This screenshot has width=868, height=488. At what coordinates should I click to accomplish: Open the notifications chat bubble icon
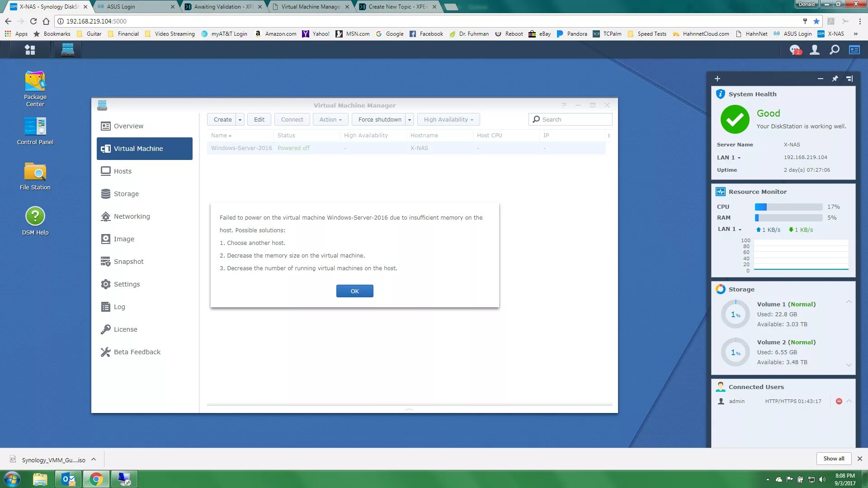(794, 50)
